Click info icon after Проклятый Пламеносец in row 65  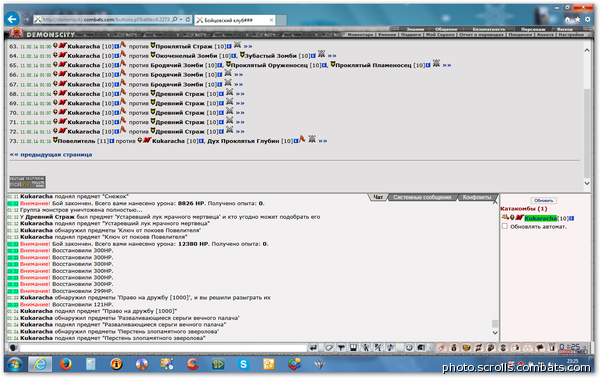click(428, 65)
